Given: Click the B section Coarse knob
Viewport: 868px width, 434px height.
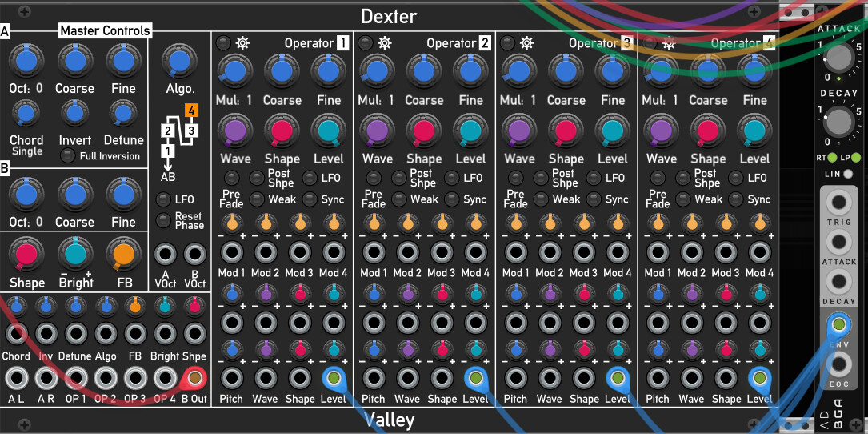Looking at the screenshot, I should point(74,194).
